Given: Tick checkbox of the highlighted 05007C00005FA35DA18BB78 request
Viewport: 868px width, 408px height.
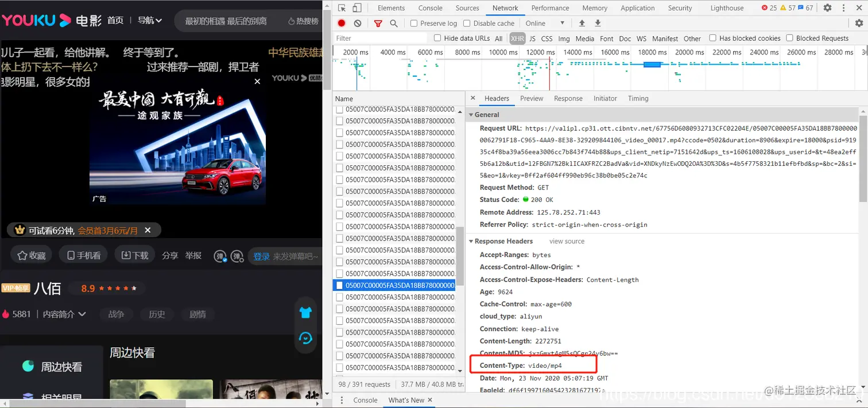Looking at the screenshot, I should pos(339,285).
